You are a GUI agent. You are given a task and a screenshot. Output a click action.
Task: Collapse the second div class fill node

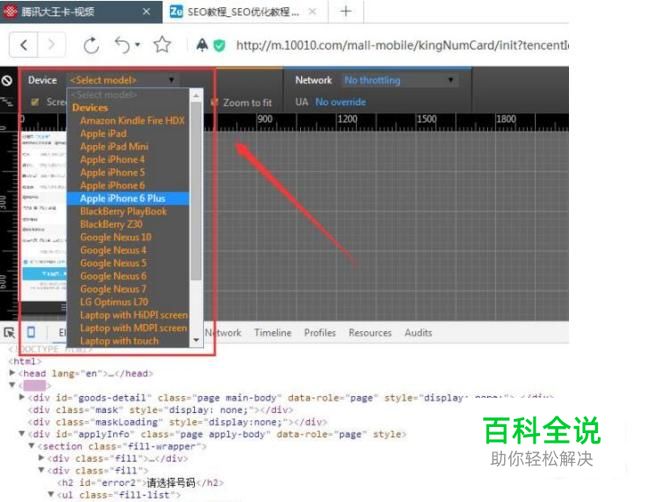tap(41, 470)
